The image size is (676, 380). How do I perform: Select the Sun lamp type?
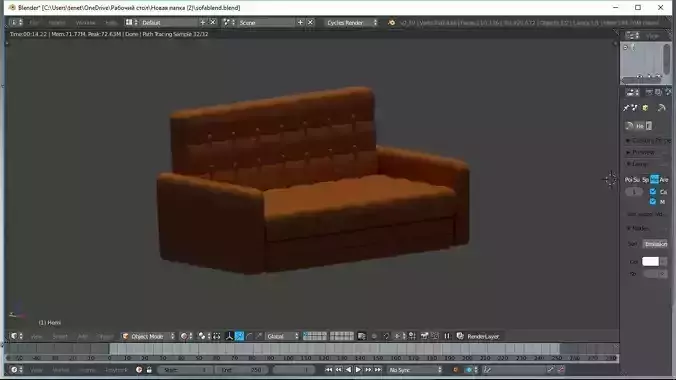[x=637, y=179]
